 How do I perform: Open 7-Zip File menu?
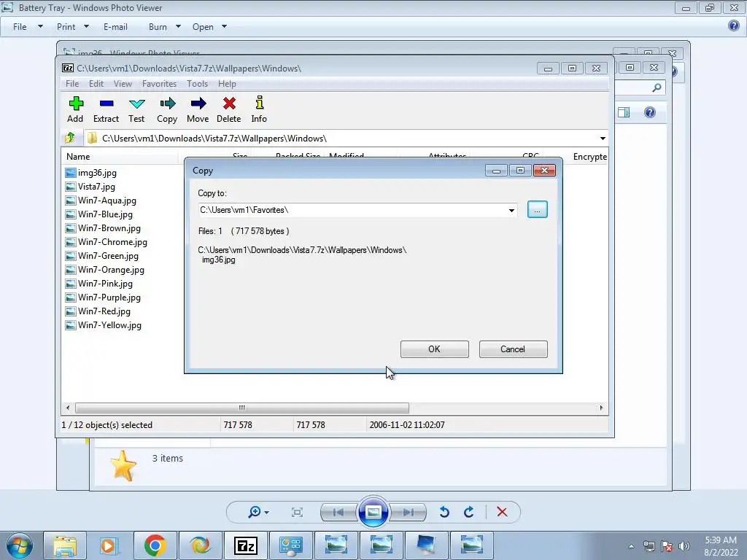pos(72,84)
